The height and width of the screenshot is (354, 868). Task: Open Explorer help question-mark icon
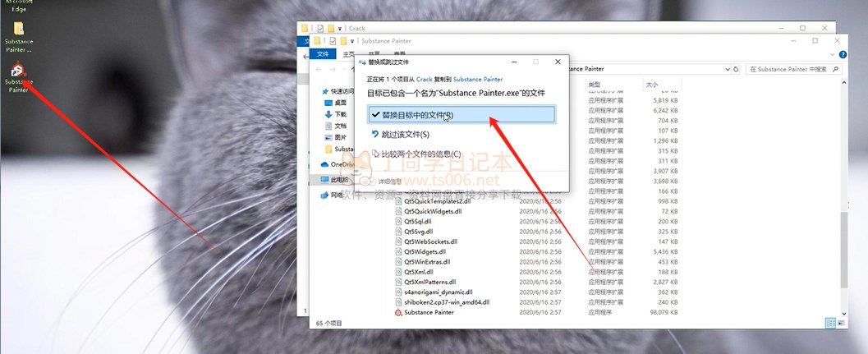pyautogui.click(x=843, y=54)
